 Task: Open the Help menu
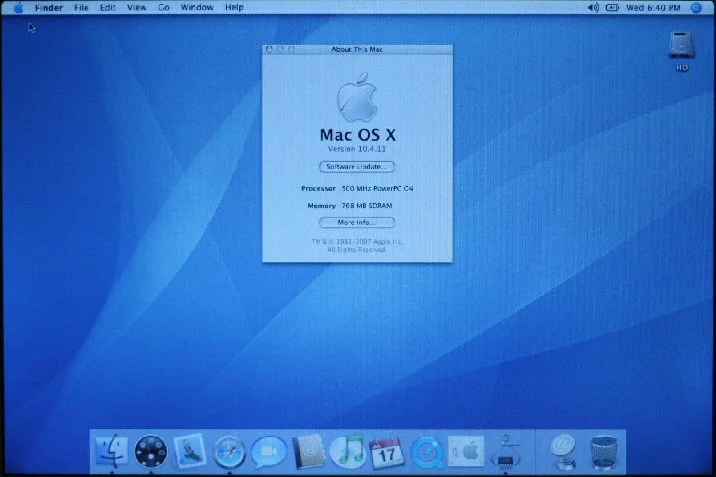coord(234,8)
